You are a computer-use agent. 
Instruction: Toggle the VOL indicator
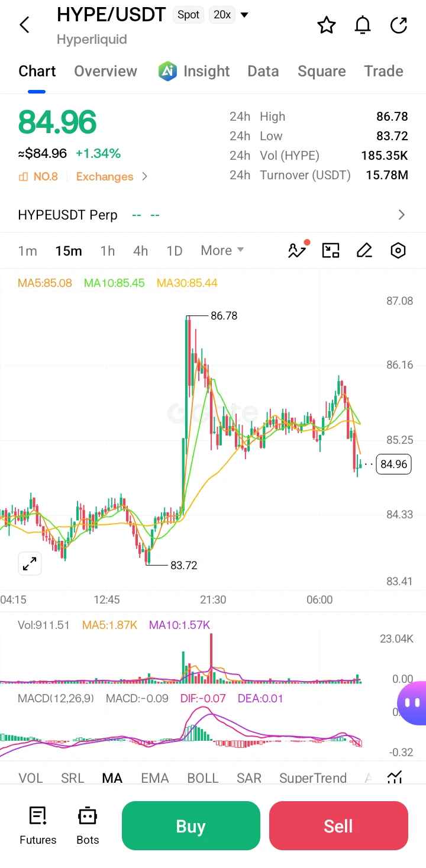(x=31, y=778)
